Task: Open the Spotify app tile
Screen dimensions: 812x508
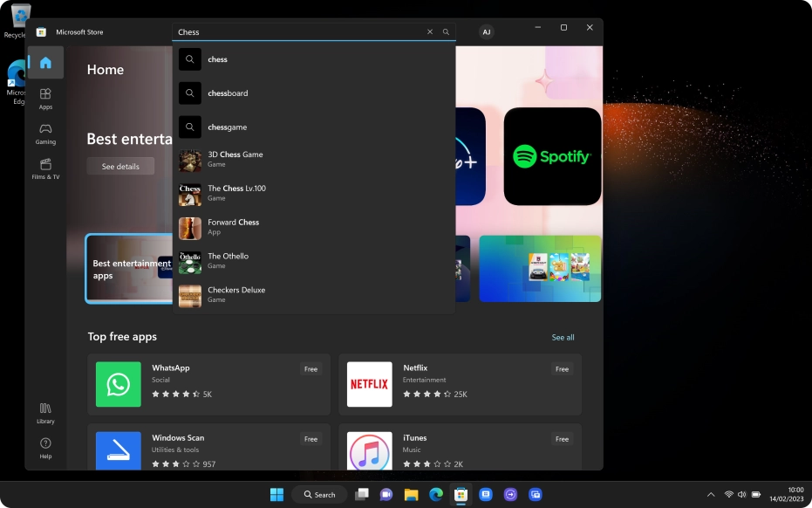Action: (552, 156)
